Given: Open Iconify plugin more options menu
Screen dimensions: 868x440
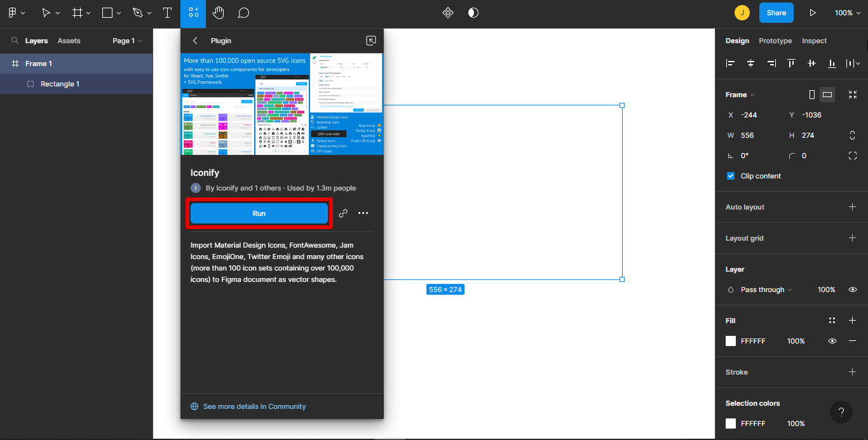Looking at the screenshot, I should pos(363,213).
